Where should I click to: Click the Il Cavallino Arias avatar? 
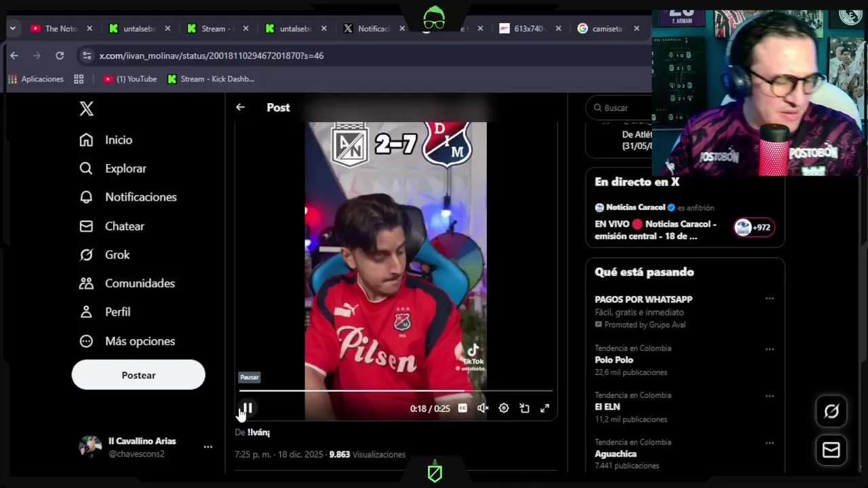(90, 447)
